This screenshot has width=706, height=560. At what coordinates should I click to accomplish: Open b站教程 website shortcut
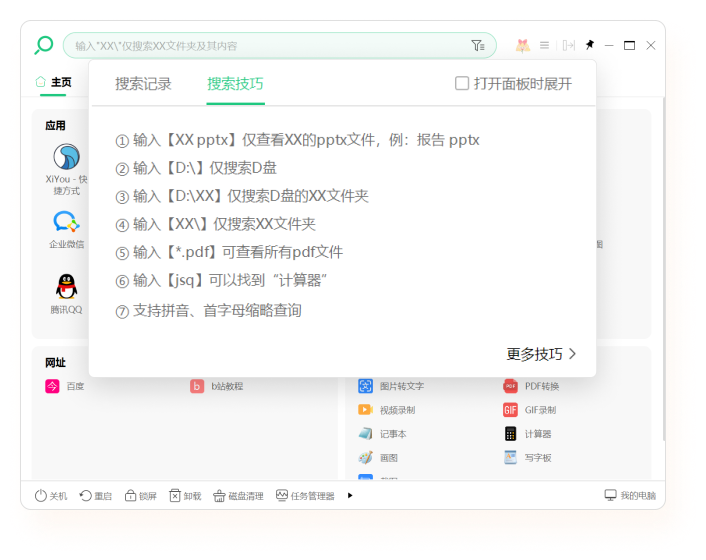click(217, 386)
